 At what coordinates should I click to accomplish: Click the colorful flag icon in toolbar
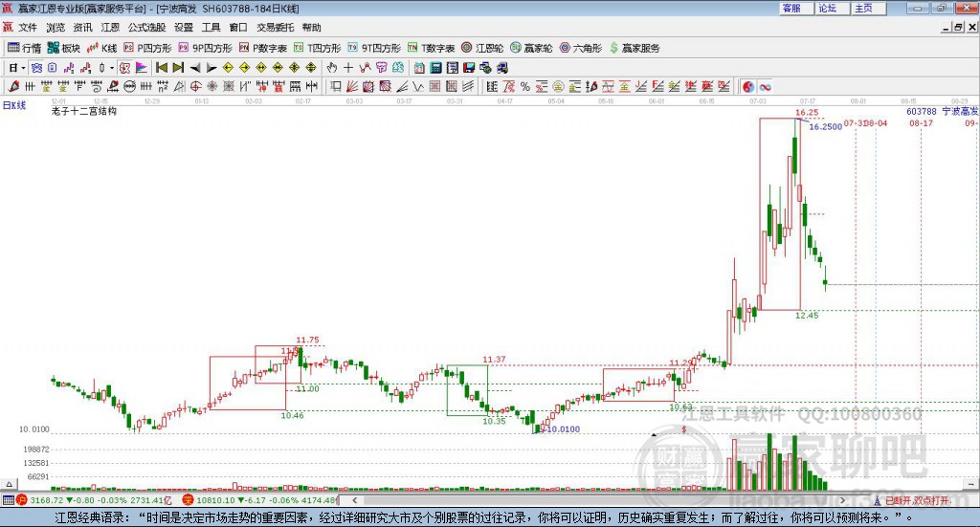tap(142, 68)
